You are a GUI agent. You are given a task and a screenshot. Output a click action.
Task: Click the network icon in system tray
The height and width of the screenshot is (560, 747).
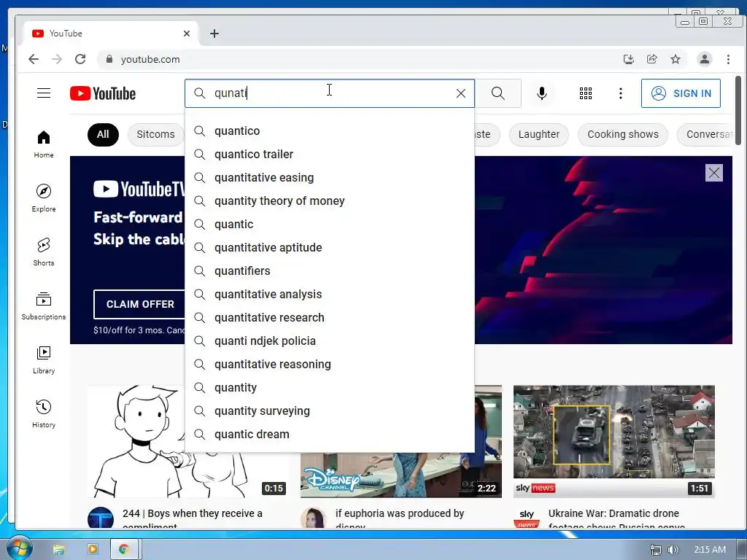point(656,550)
